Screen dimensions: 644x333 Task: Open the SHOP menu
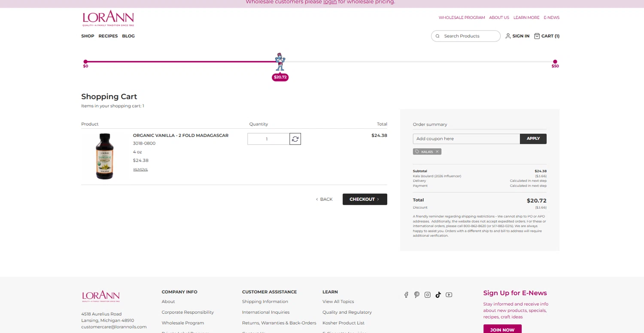click(x=88, y=36)
